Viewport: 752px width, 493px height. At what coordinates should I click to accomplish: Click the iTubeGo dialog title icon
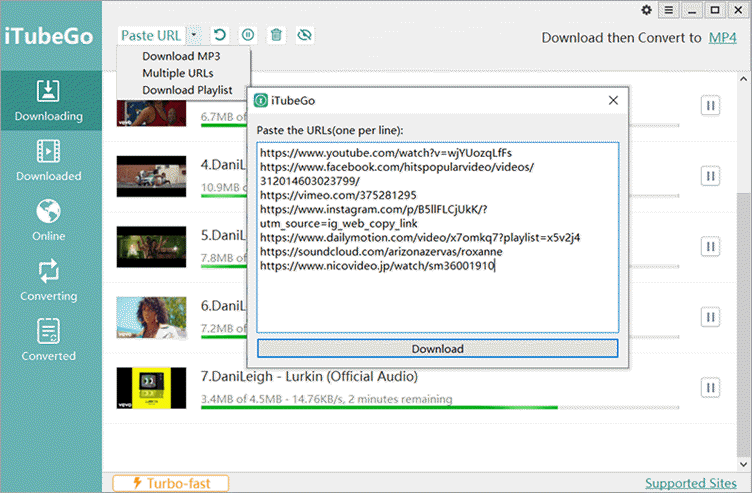[x=260, y=100]
